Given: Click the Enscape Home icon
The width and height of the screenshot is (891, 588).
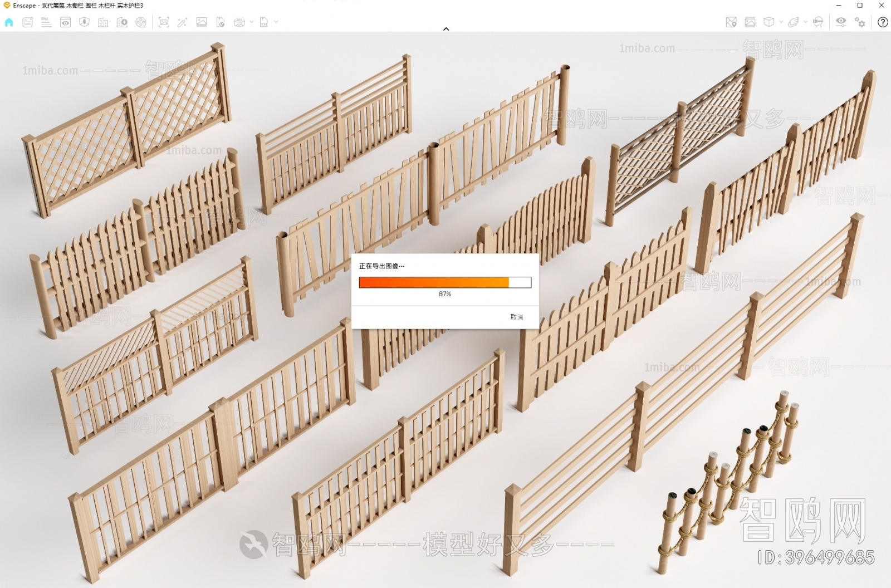Looking at the screenshot, I should click(9, 22).
